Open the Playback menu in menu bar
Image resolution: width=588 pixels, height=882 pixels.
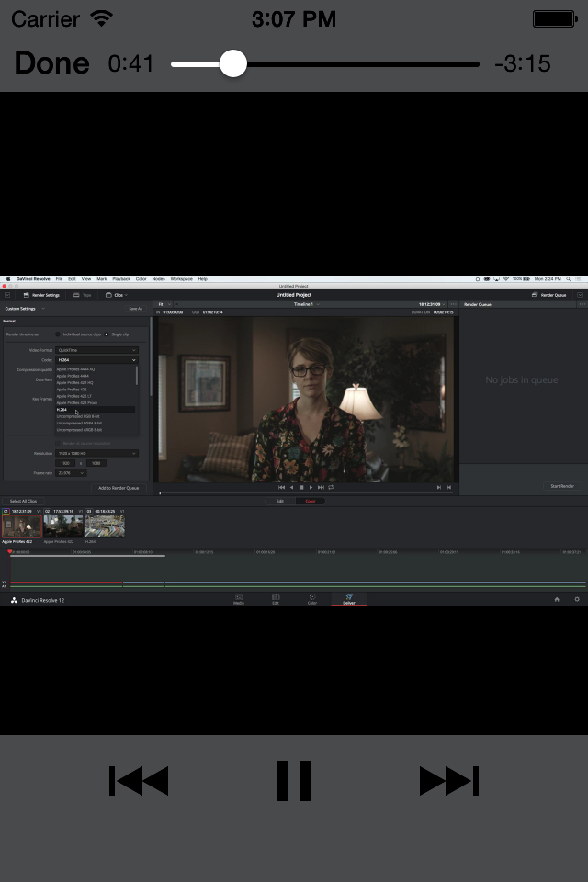click(121, 278)
